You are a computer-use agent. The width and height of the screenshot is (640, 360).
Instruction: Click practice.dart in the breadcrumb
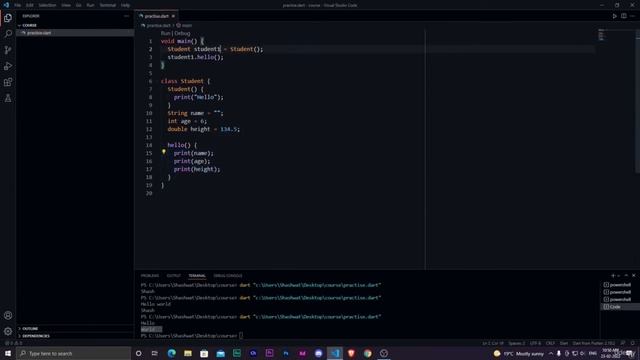(158, 25)
